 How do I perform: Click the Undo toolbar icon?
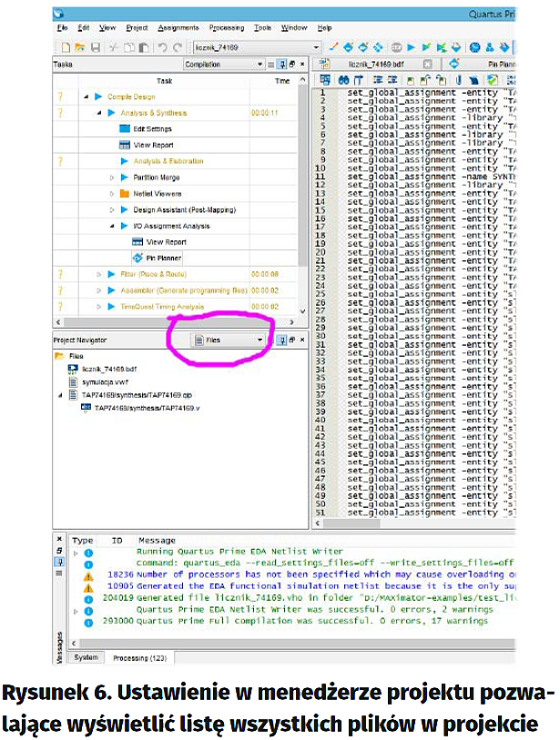(x=162, y=47)
